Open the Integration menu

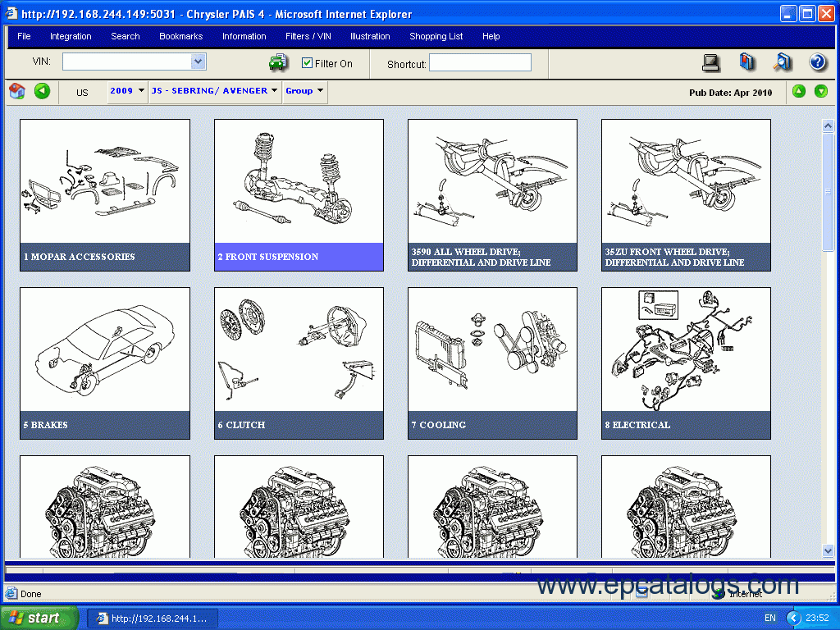pyautogui.click(x=71, y=36)
